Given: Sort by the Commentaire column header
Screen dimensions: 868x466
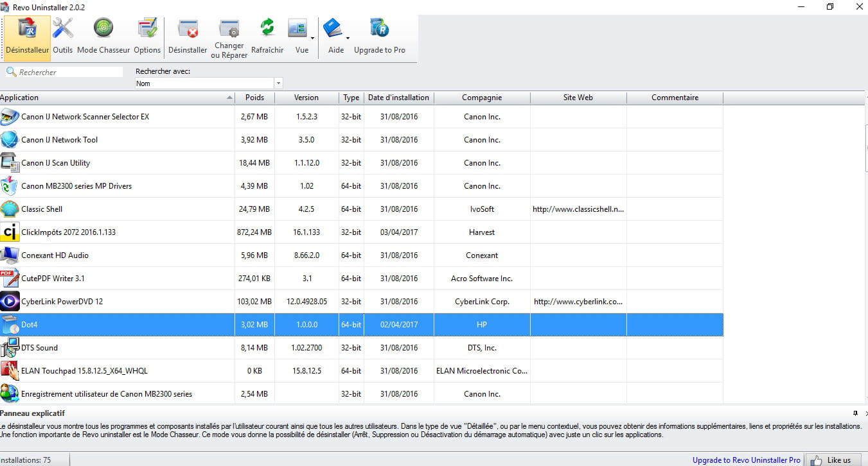Looking at the screenshot, I should (x=675, y=98).
